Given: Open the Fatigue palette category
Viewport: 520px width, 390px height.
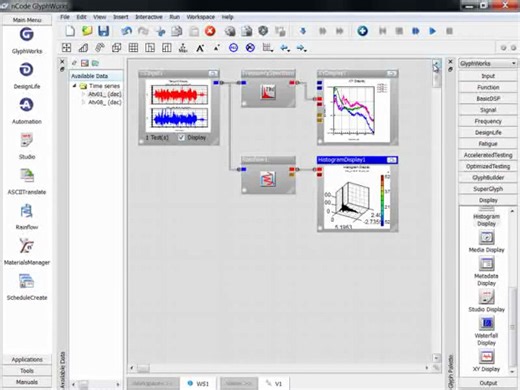Looking at the screenshot, I should click(x=488, y=144).
